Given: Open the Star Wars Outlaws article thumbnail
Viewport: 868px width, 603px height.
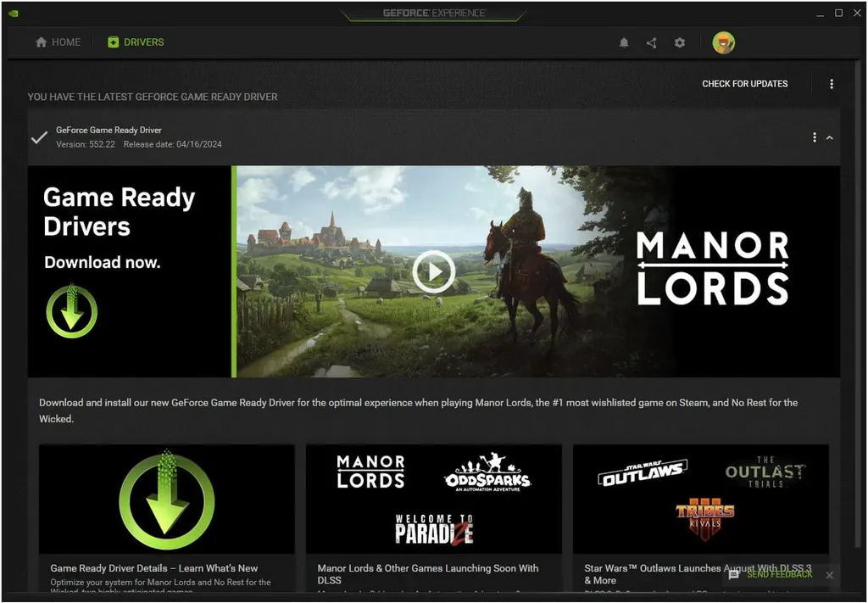Looking at the screenshot, I should click(701, 499).
